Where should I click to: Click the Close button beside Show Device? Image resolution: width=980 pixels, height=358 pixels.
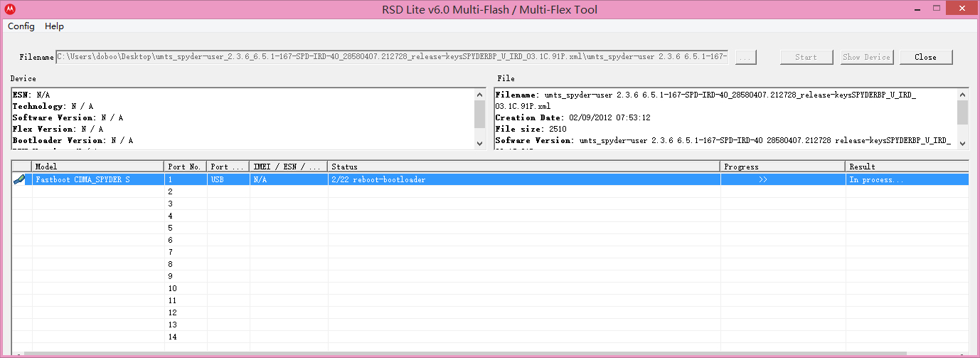[x=925, y=57]
